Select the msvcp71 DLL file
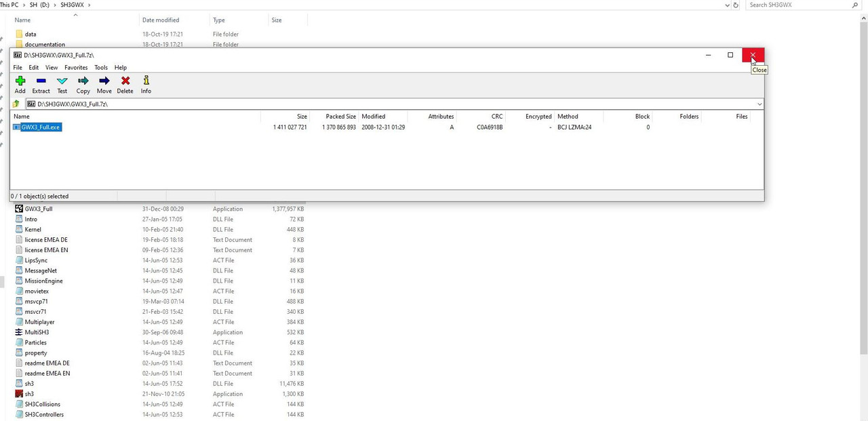This screenshot has width=868, height=421. tap(36, 301)
